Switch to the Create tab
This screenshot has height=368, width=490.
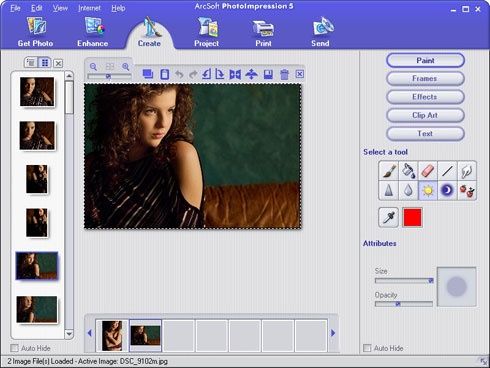coord(149,32)
